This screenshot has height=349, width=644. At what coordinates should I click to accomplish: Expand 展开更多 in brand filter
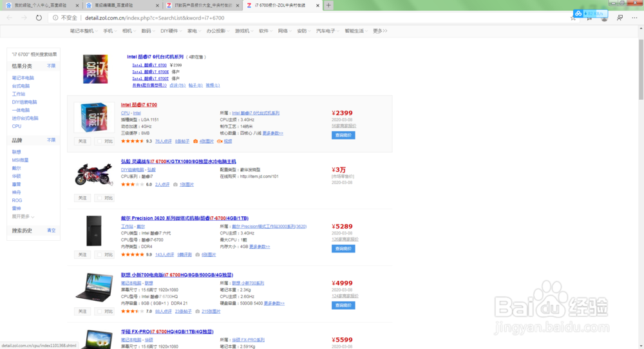pyautogui.click(x=23, y=216)
